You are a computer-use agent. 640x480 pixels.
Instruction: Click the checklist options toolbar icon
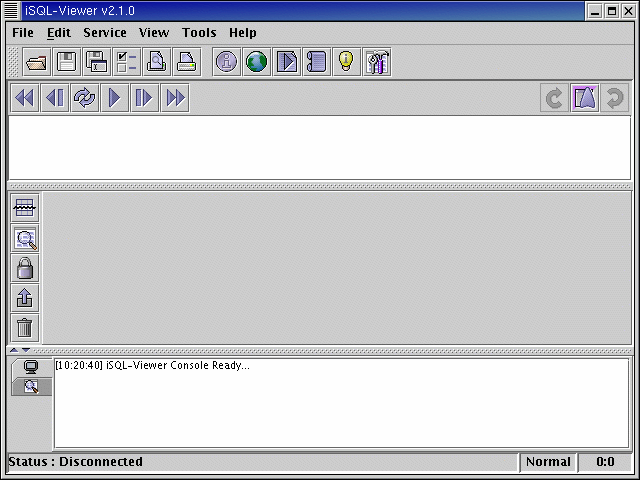click(x=127, y=62)
